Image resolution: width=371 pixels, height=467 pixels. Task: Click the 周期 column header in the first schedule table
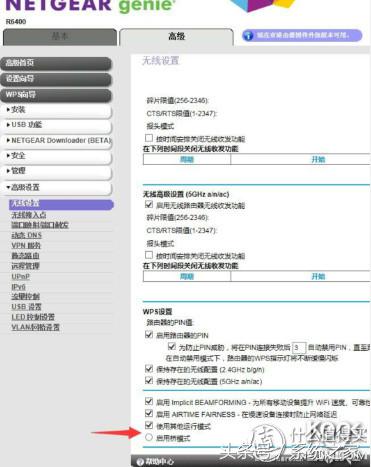pyautogui.click(x=187, y=159)
